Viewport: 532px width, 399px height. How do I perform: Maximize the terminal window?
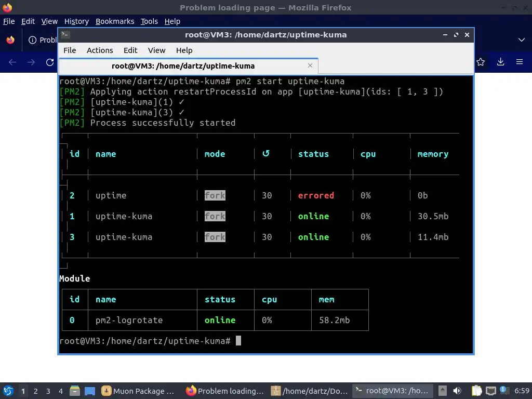[x=456, y=35]
